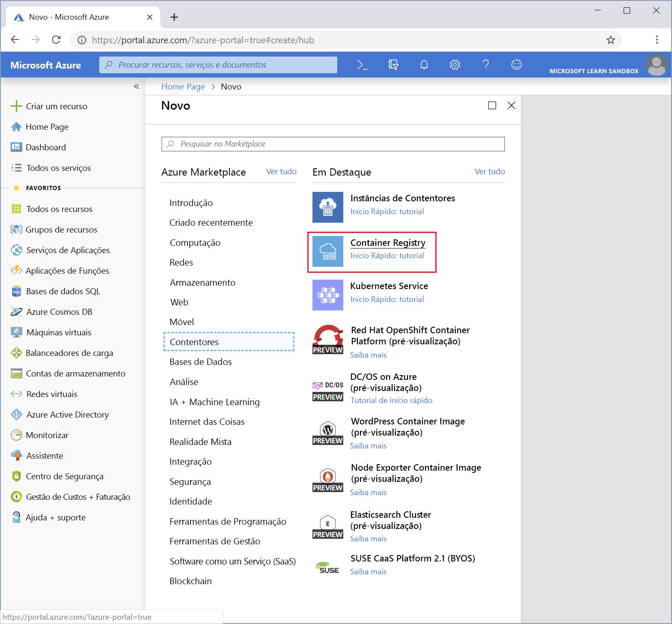Click the SUSE logo icon
The height and width of the screenshot is (624, 672).
tap(327, 567)
